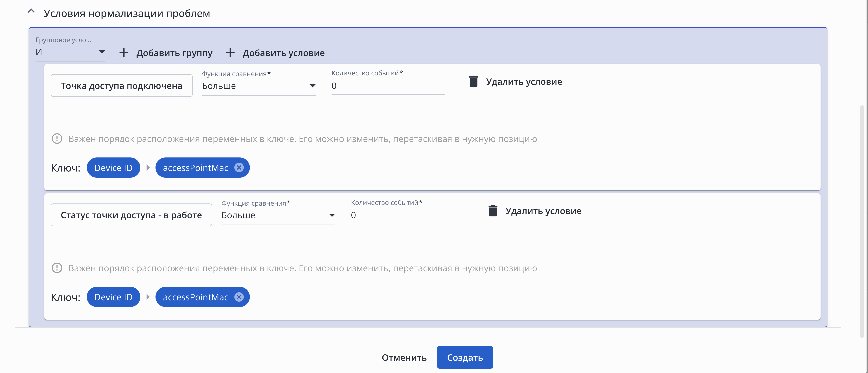Screen dimensions: 868x373
Task: Select the «Статус точки доступа - в работе» box
Action: 131,215
